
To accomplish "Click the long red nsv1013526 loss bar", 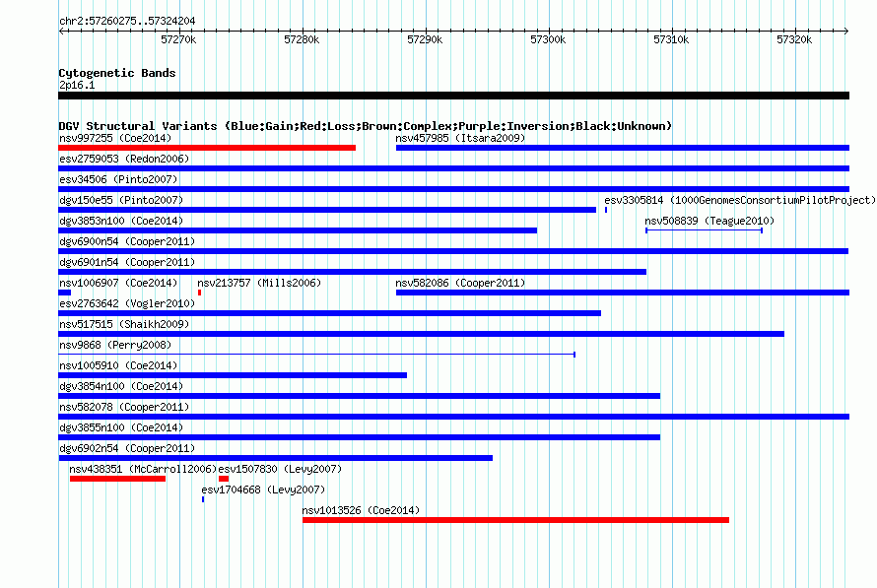I will (515, 520).
